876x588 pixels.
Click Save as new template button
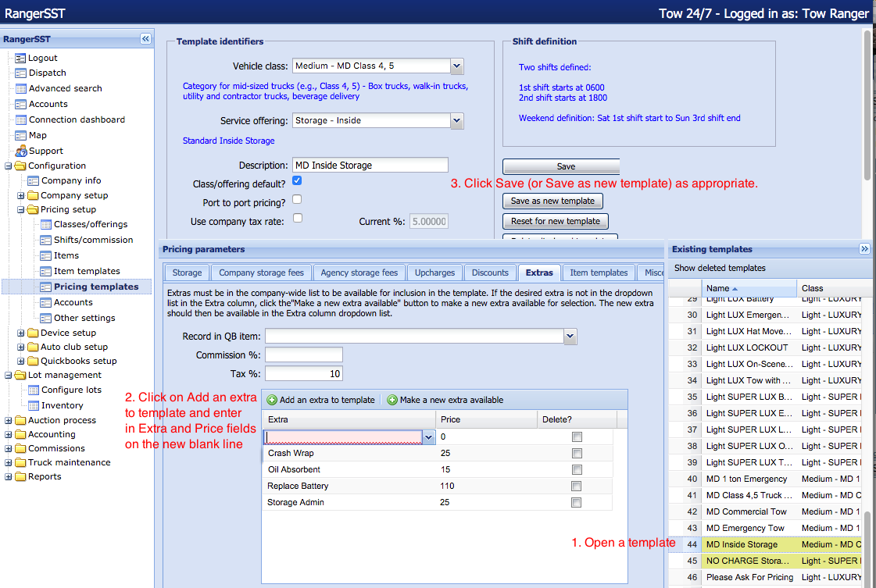(x=552, y=201)
